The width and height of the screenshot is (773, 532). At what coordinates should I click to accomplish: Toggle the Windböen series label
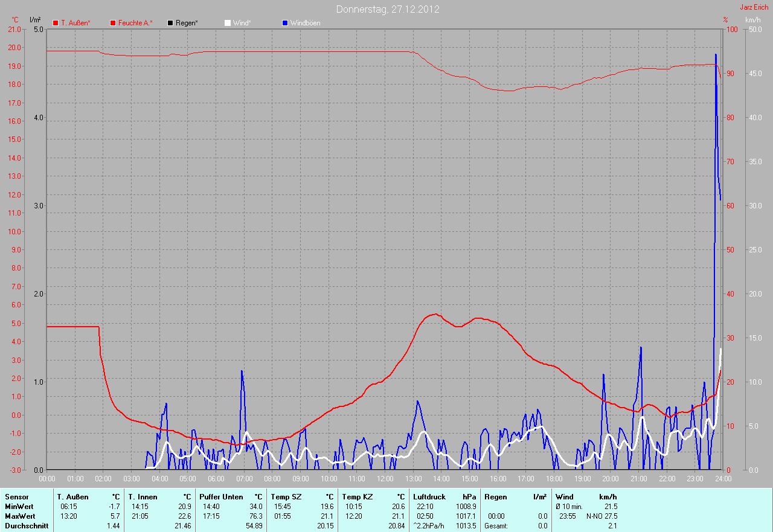[x=305, y=23]
